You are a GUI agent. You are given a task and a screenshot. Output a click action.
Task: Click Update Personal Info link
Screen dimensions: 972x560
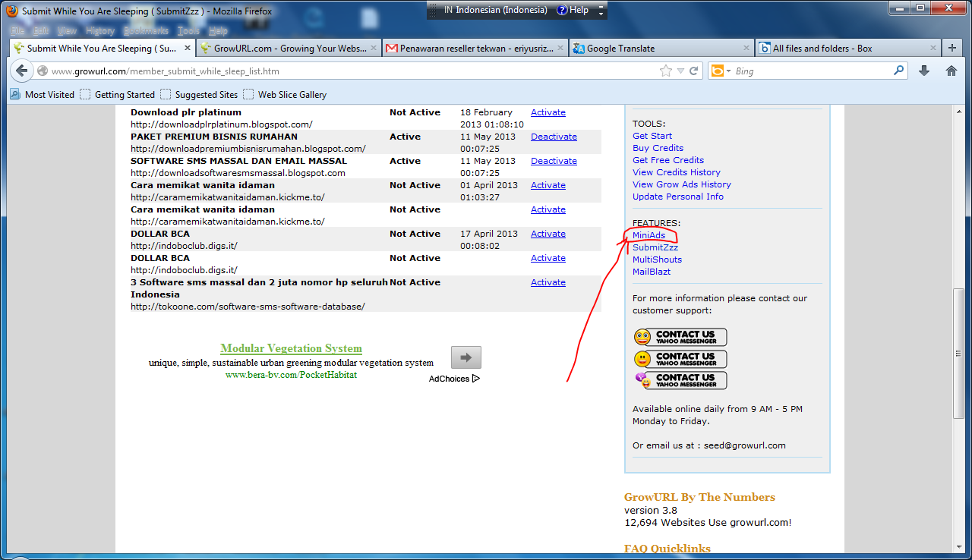678,197
